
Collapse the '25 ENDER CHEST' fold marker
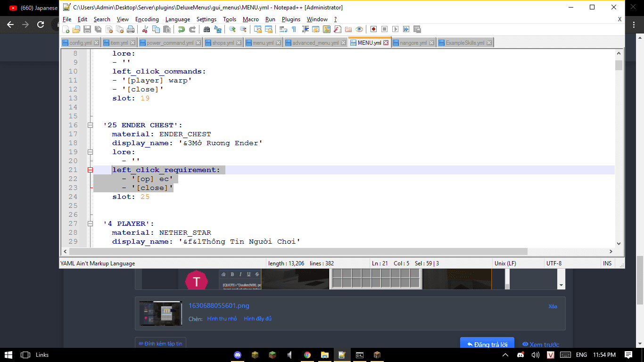tap(90, 125)
